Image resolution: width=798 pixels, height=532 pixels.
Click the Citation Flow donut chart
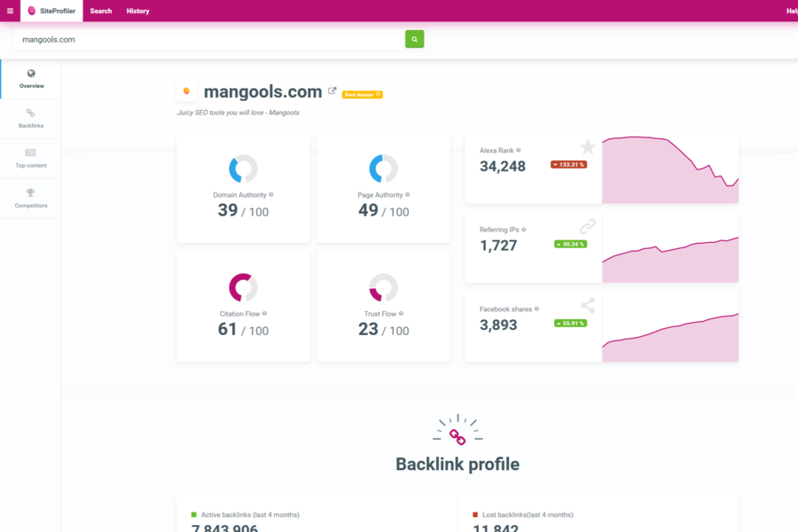coord(243,287)
